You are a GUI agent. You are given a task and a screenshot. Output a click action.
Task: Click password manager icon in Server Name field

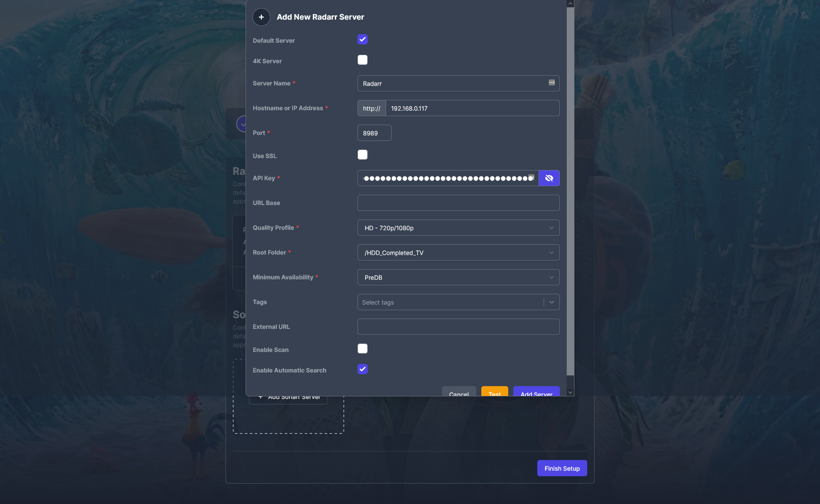coord(551,82)
